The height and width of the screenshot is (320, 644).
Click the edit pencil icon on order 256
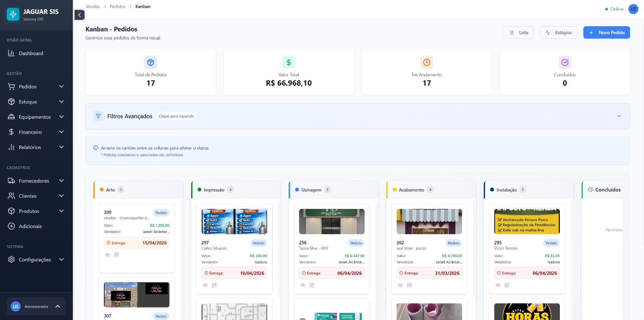coord(312,285)
